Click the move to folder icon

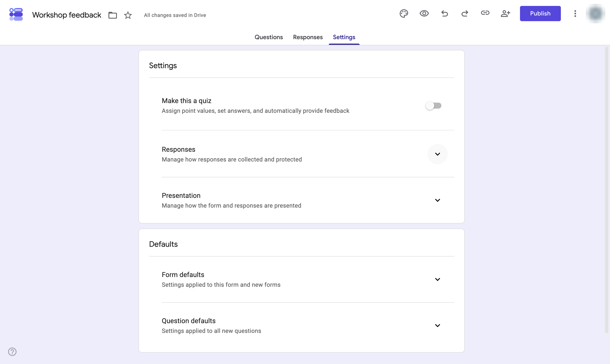click(x=113, y=15)
